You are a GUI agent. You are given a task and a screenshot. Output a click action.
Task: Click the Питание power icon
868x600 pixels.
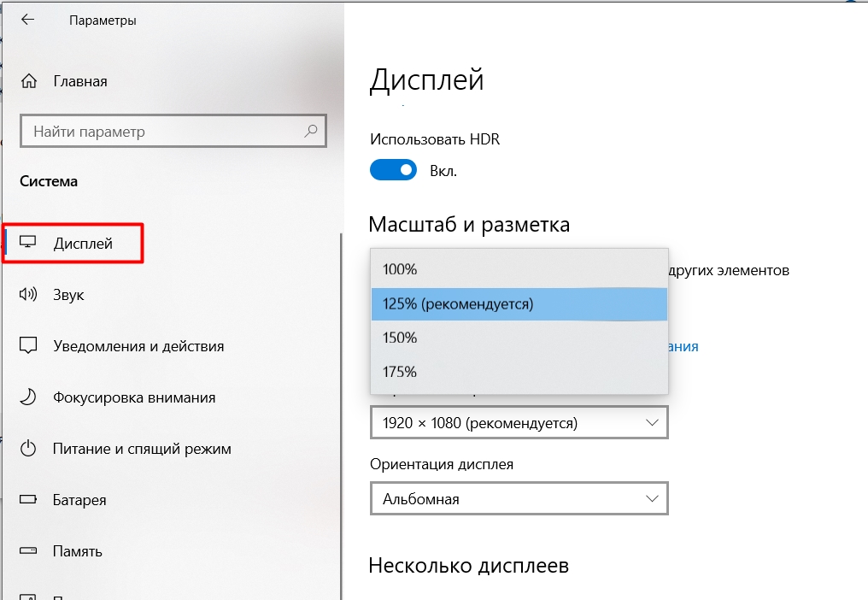[x=28, y=449]
